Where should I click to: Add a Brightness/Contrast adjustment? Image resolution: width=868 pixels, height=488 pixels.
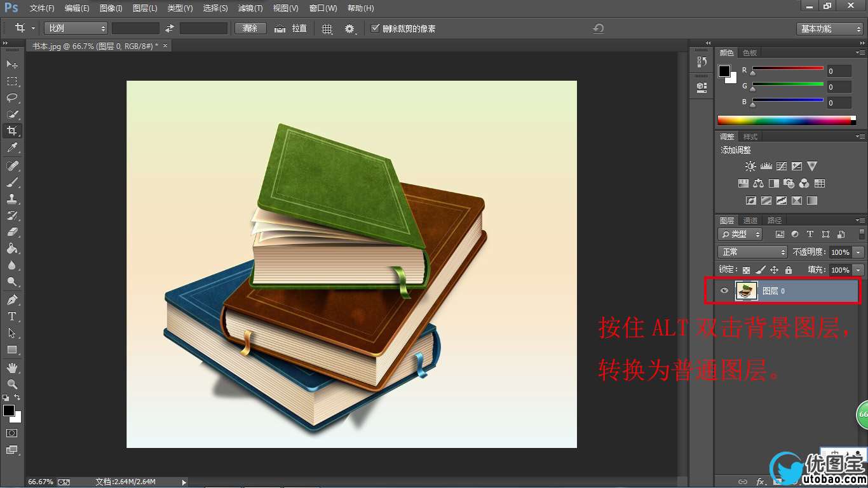click(x=750, y=166)
